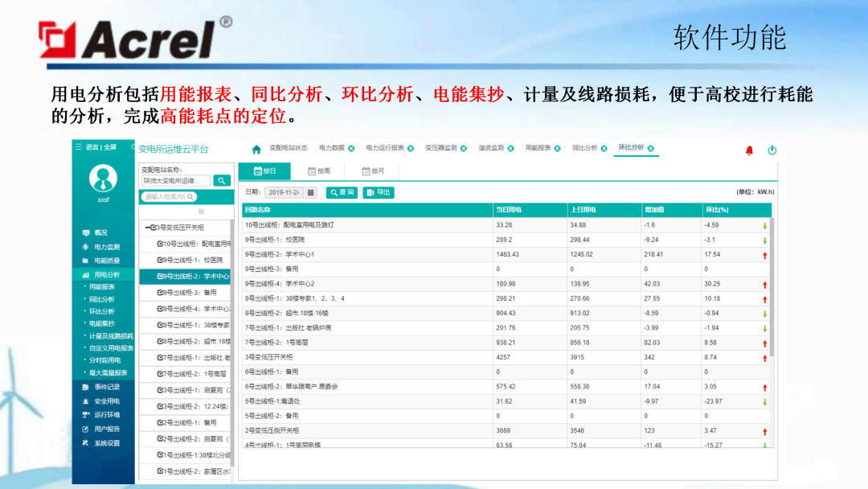Open the 系统设置 settings icon
Screen dimensions: 868x489
point(84,441)
